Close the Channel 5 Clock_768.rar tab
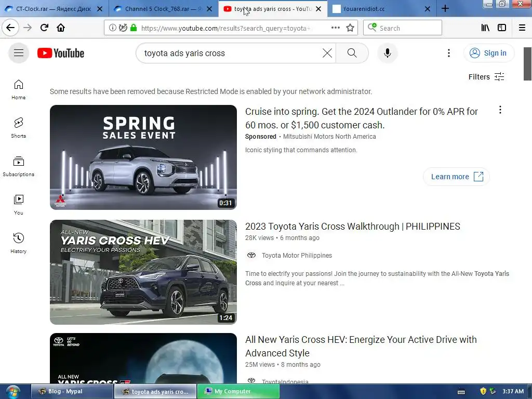The image size is (532, 399). (209, 9)
